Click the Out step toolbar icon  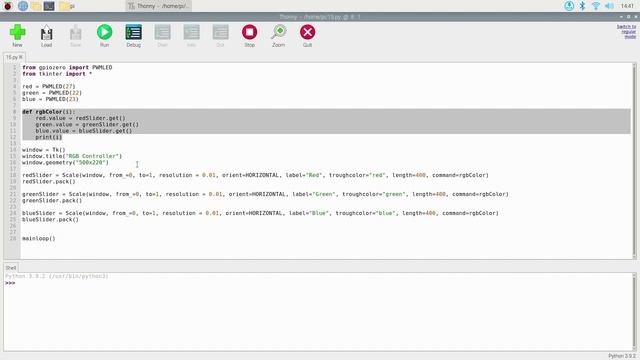pos(220,36)
